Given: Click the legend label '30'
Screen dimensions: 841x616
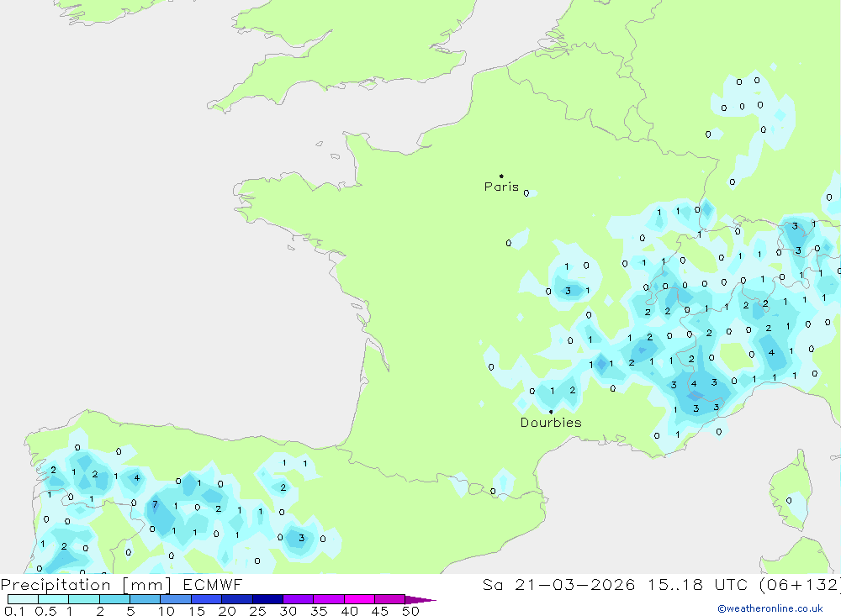Looking at the screenshot, I should [288, 611].
